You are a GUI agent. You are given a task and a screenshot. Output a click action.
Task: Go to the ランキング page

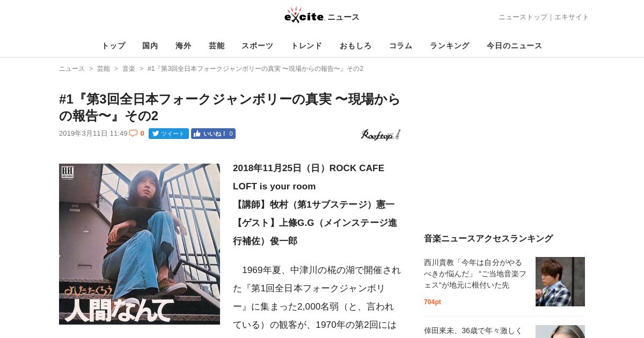pyautogui.click(x=450, y=46)
